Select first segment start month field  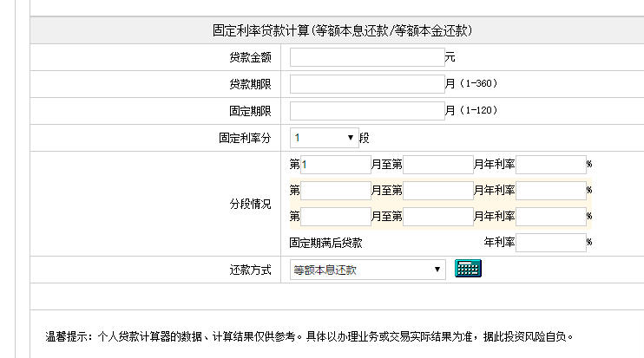click(x=335, y=165)
